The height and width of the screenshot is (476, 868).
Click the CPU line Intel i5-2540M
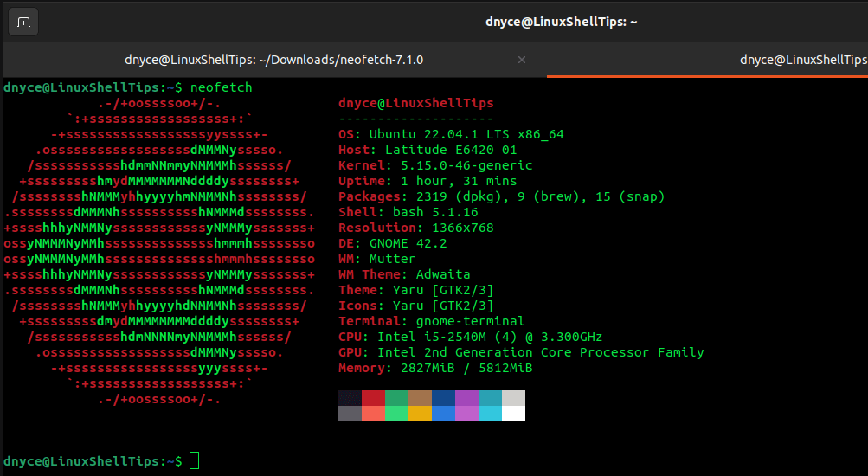[471, 337]
